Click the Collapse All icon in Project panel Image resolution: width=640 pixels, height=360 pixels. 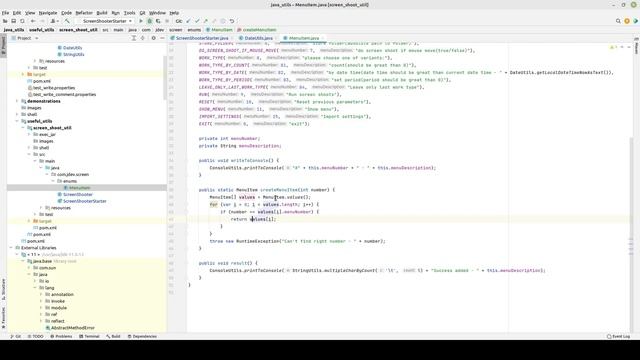pyautogui.click(x=142, y=38)
